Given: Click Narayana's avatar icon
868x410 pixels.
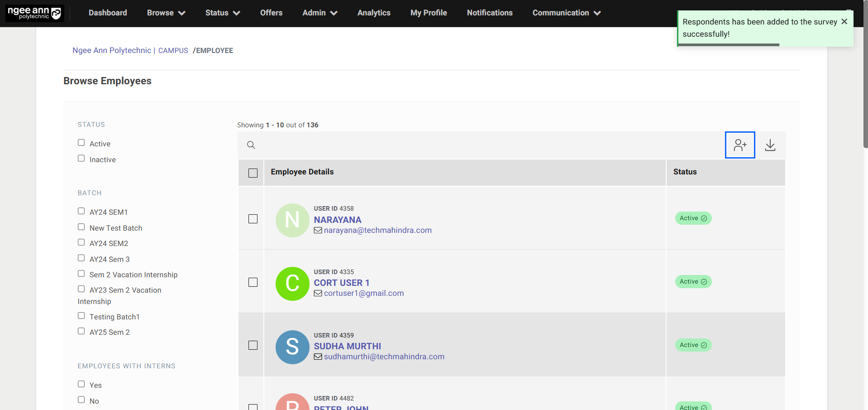Looking at the screenshot, I should [x=292, y=220].
